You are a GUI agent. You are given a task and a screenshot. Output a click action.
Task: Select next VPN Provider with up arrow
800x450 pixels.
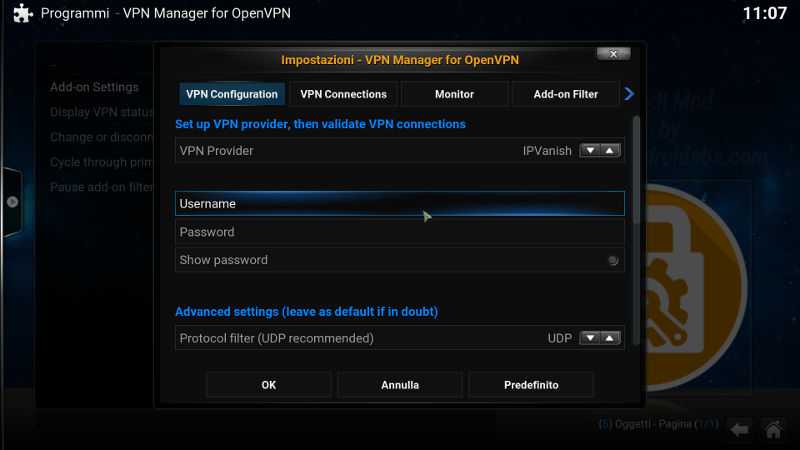(x=610, y=151)
